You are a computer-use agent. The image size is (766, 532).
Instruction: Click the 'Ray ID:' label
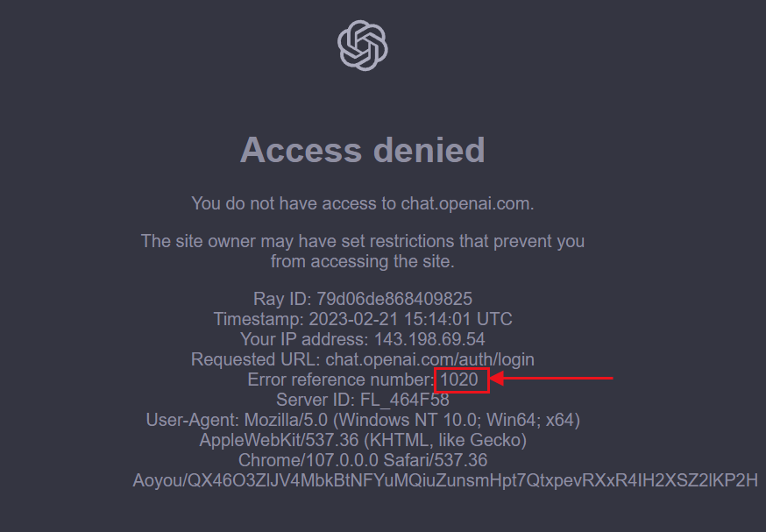pos(282,299)
